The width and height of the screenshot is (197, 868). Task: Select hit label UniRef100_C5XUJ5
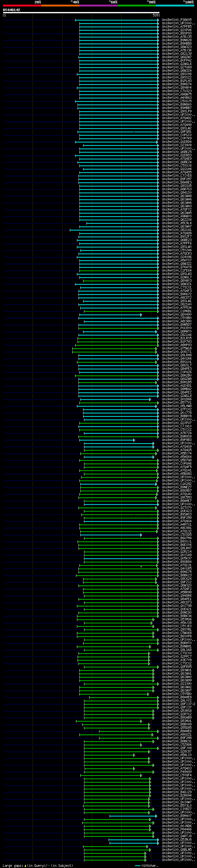tap(177, 101)
